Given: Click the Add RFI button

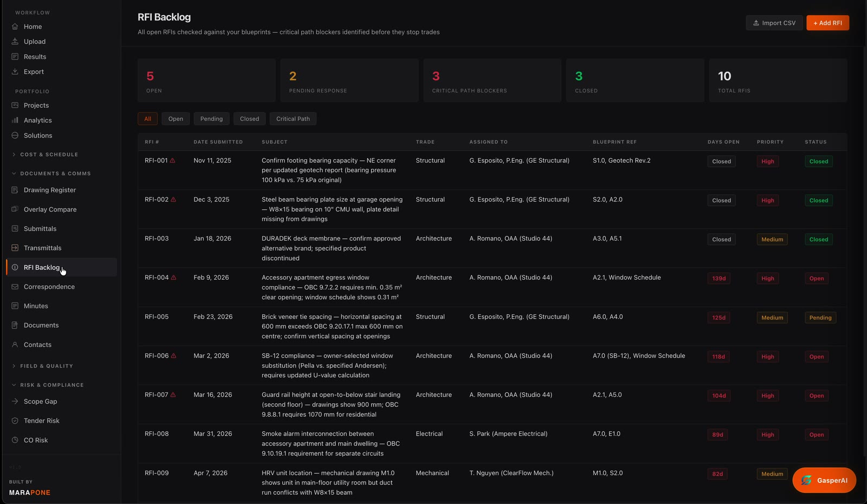Looking at the screenshot, I should click(827, 23).
